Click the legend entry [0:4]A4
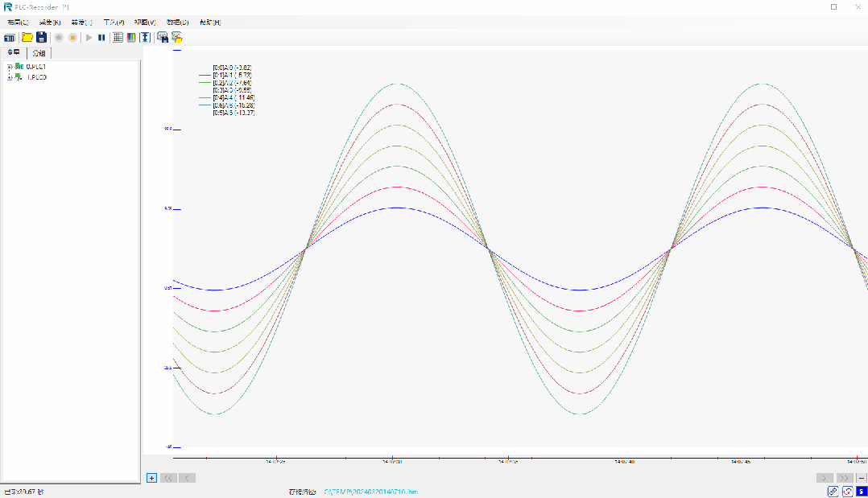Viewport: 868px width, 498px height. pos(234,98)
